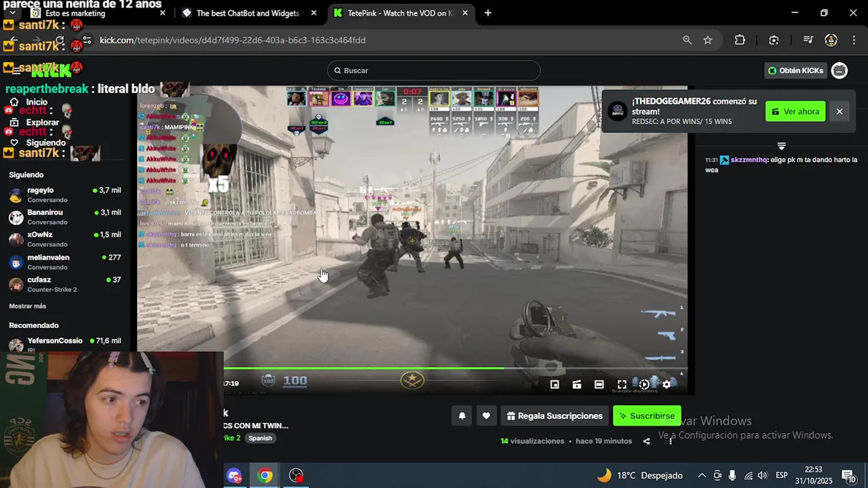Close 'The best ChatBot and Widgets' tab
868x488 pixels.
[315, 13]
